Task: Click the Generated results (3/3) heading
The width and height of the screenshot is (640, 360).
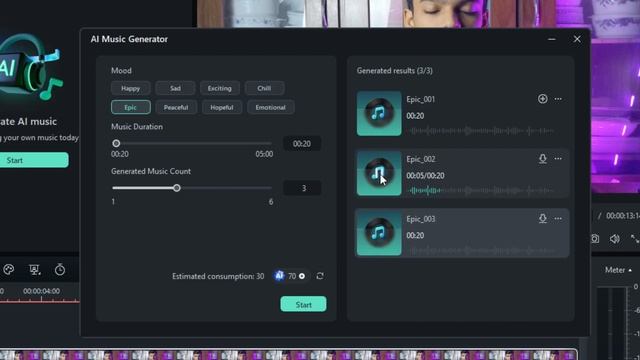Action: coord(394,71)
